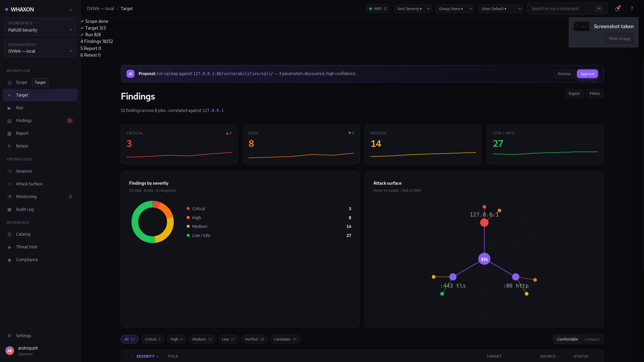Click the Catalog icon

tap(9, 234)
